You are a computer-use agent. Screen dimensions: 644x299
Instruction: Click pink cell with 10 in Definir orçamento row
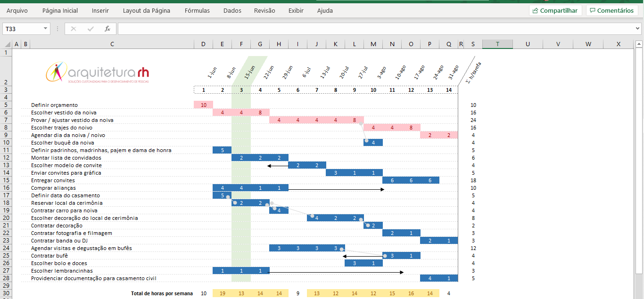tap(203, 105)
